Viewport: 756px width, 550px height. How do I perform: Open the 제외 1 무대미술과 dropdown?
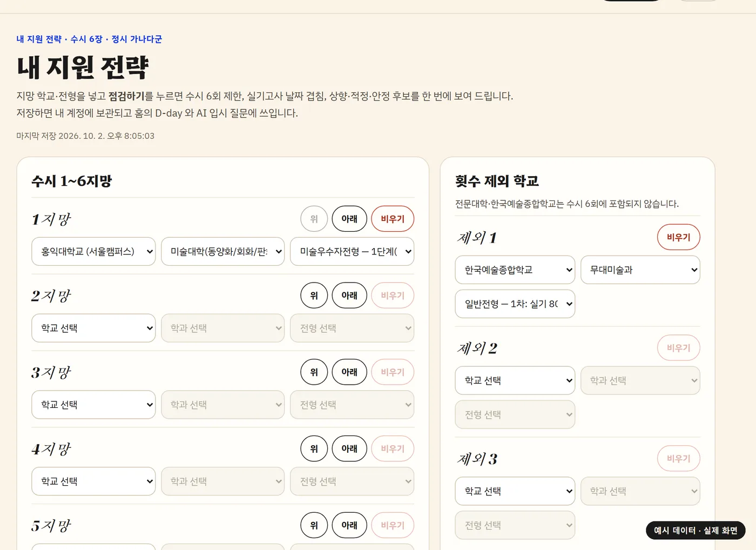[x=640, y=270]
